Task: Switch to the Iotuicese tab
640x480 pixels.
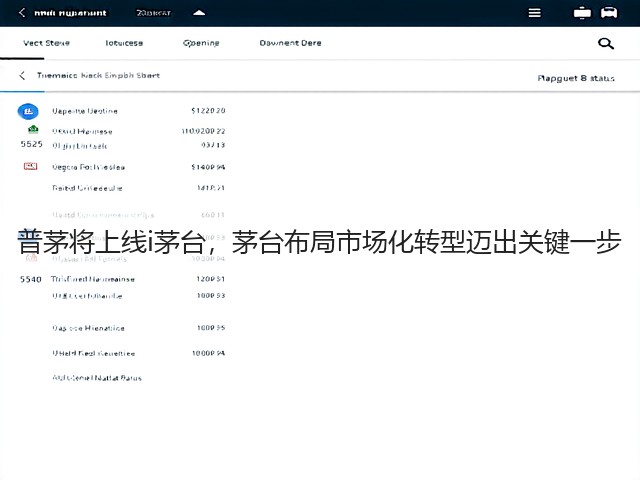Action: coord(124,43)
